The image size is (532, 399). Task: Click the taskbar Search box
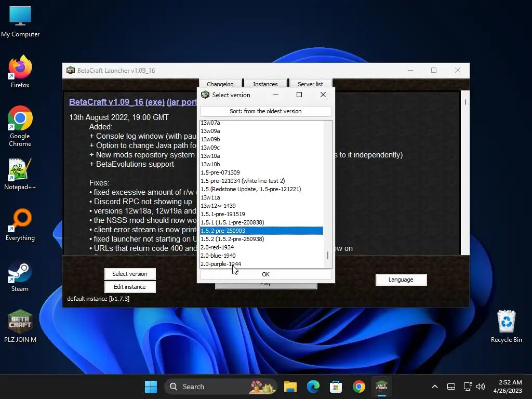click(220, 387)
